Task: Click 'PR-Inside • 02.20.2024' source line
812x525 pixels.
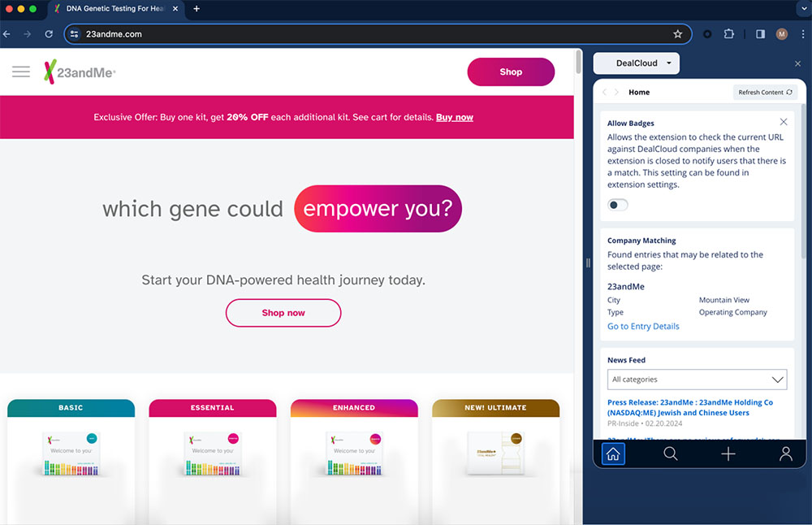Action: point(645,423)
